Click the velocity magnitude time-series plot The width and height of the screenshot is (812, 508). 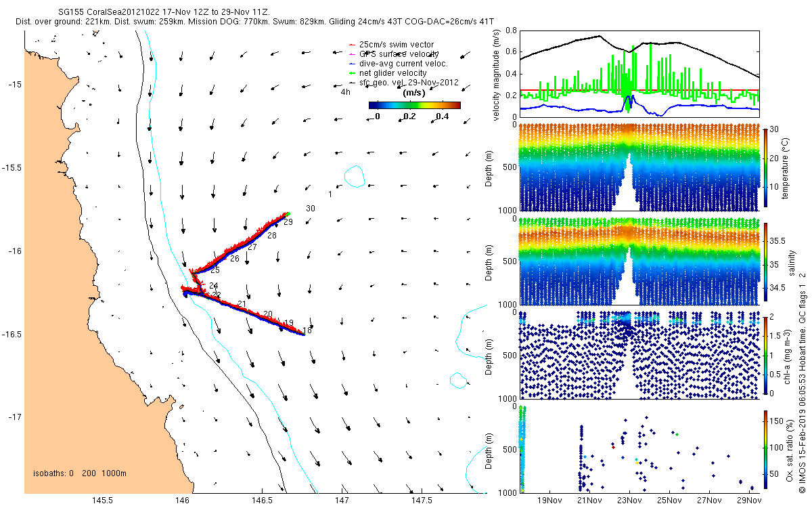tap(639, 73)
